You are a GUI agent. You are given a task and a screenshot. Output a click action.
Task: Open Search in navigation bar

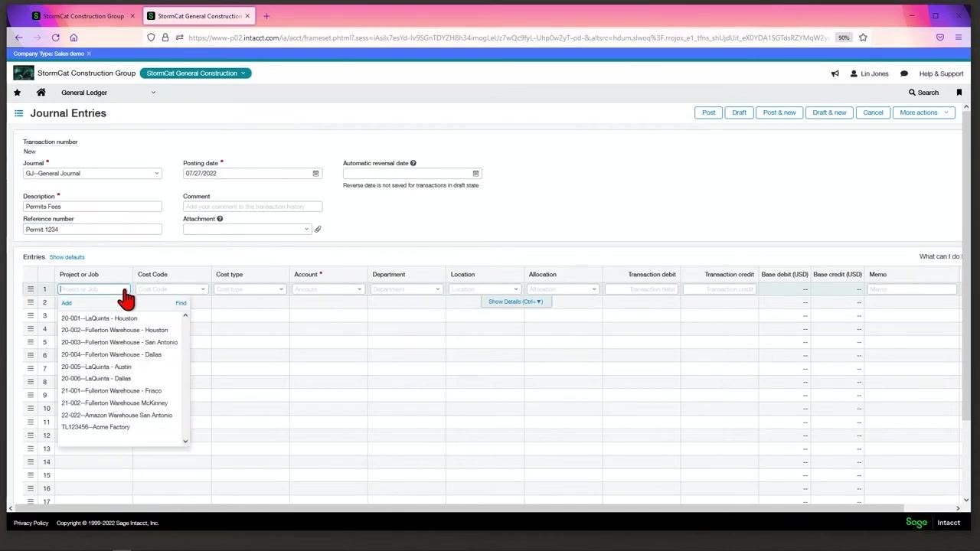pos(923,93)
